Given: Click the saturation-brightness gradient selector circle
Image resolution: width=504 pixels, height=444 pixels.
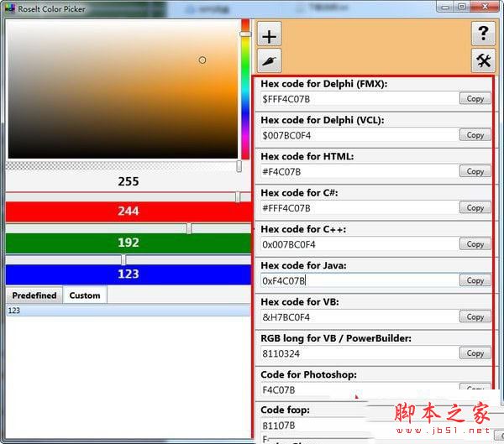Looking at the screenshot, I should [x=202, y=60].
